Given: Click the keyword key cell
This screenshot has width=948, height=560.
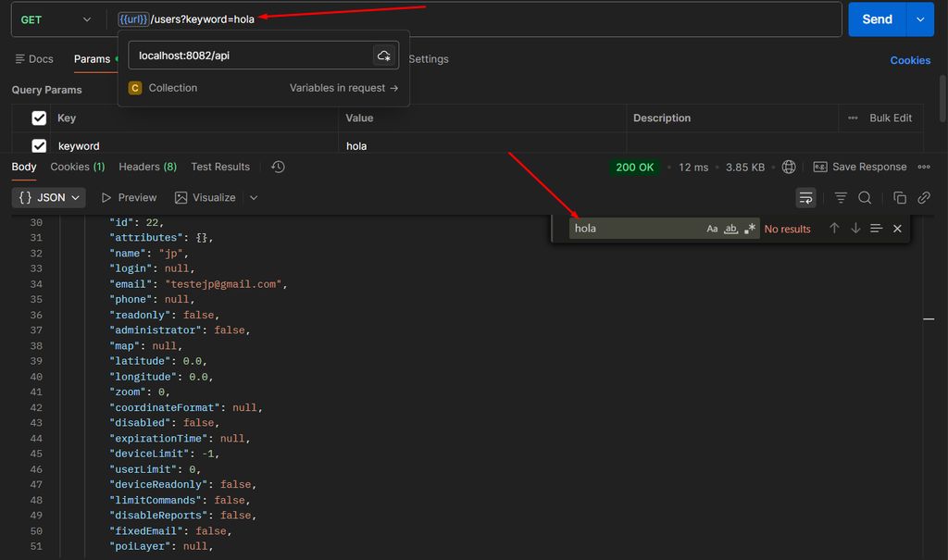Looking at the screenshot, I should 195,145.
